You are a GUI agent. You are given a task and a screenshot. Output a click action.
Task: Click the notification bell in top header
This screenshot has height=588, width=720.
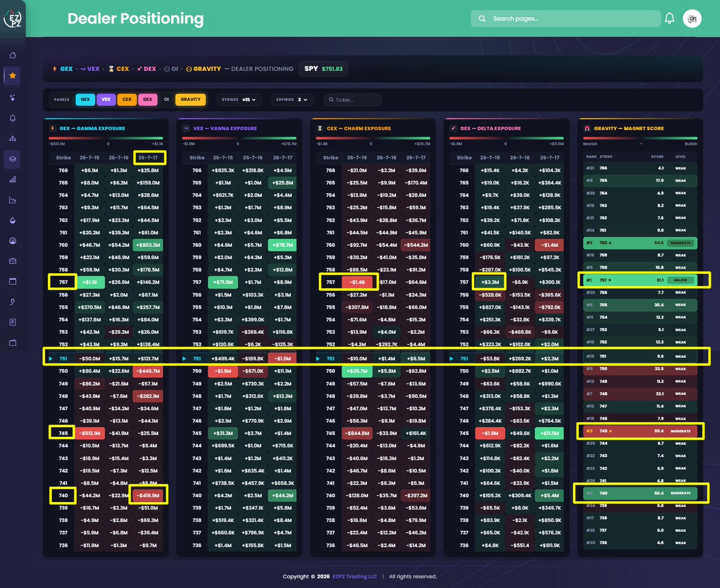tap(670, 19)
